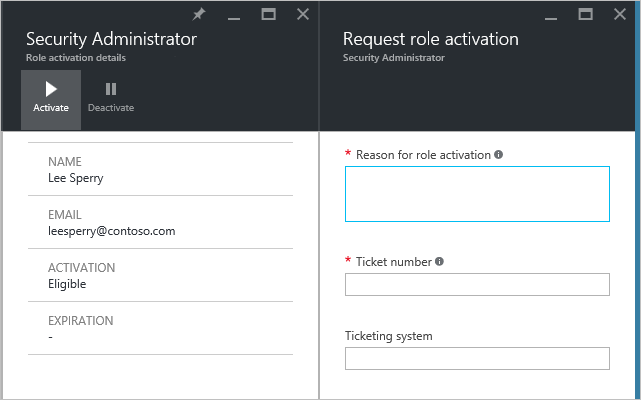Viewport: 641px width, 400px height.
Task: Focus the Reason for role activation text box
Action: point(477,193)
